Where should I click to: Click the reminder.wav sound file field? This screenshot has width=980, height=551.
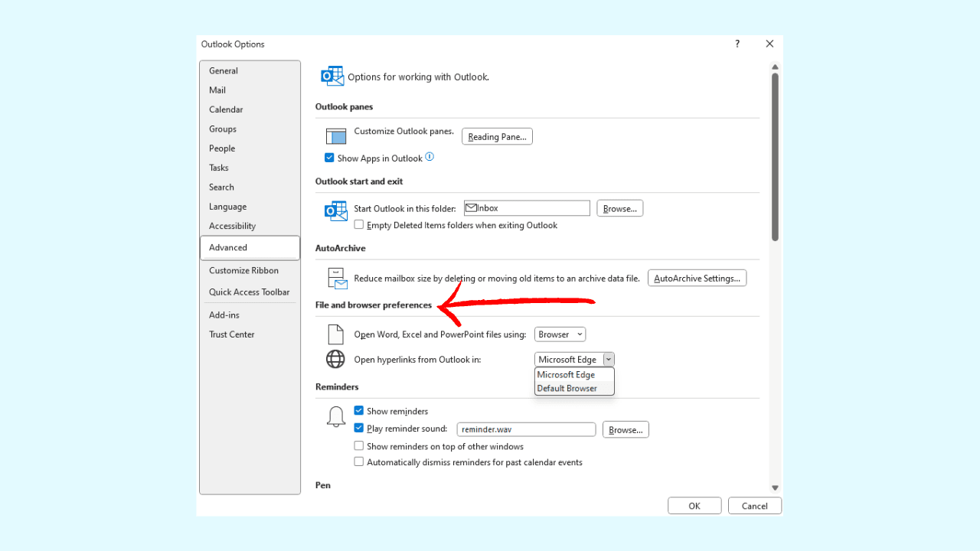click(526, 430)
